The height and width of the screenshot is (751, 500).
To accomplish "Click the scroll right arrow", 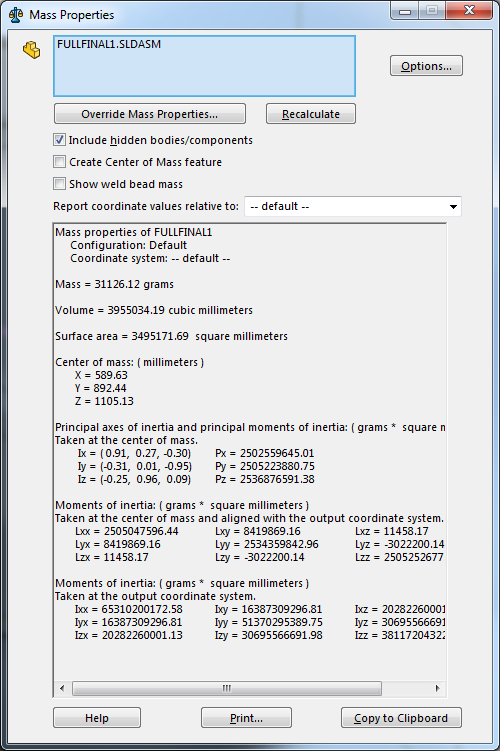I will 437,688.
